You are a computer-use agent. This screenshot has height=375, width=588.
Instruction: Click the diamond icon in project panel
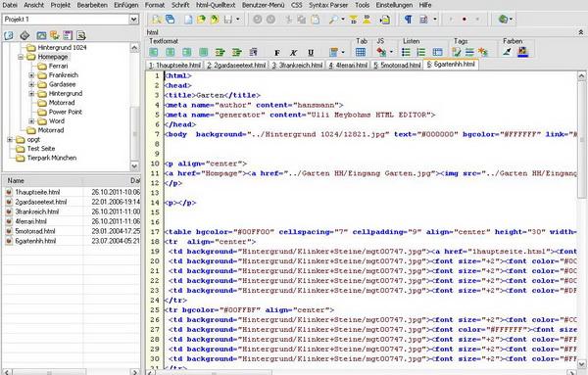point(24,35)
